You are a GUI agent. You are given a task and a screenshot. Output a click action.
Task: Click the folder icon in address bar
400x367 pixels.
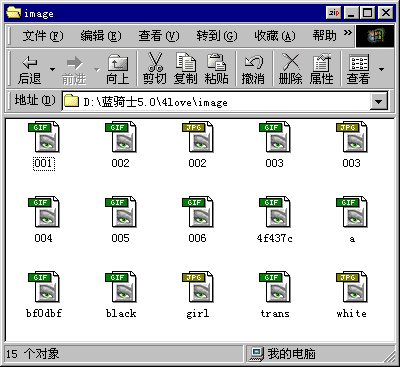[x=71, y=101]
